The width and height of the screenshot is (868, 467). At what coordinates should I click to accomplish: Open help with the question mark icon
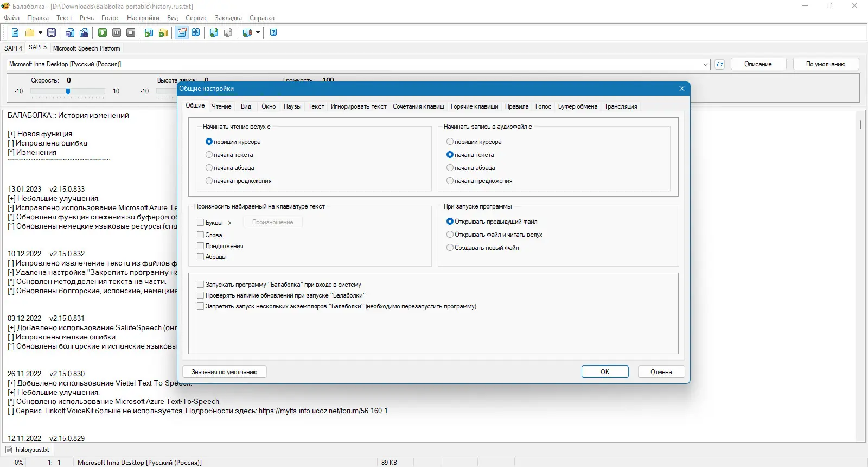(273, 33)
